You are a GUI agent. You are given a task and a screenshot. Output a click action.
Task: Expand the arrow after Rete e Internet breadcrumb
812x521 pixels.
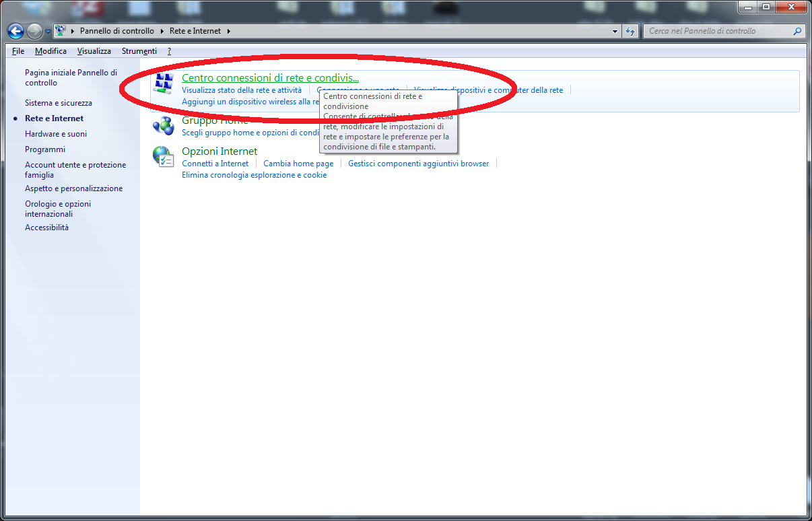[x=229, y=31]
